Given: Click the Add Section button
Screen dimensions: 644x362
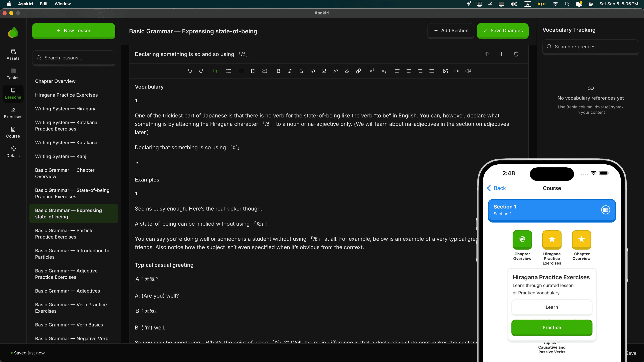Looking at the screenshot, I should (451, 31).
